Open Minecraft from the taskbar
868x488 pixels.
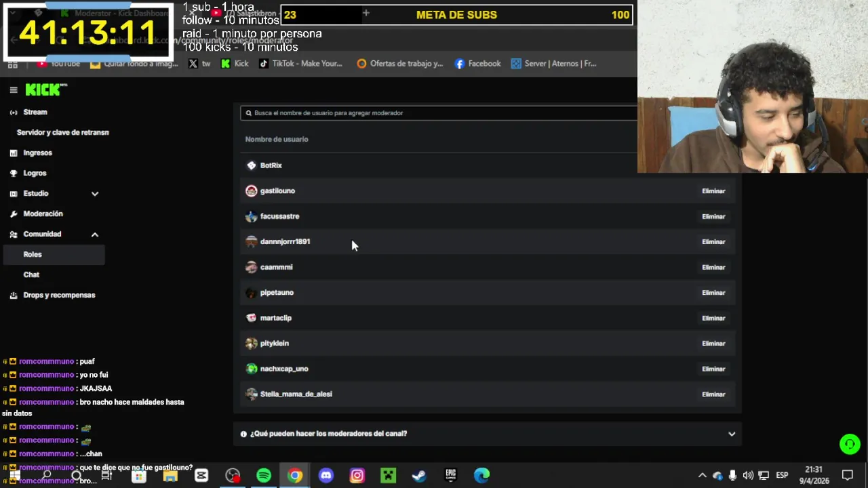(x=388, y=476)
